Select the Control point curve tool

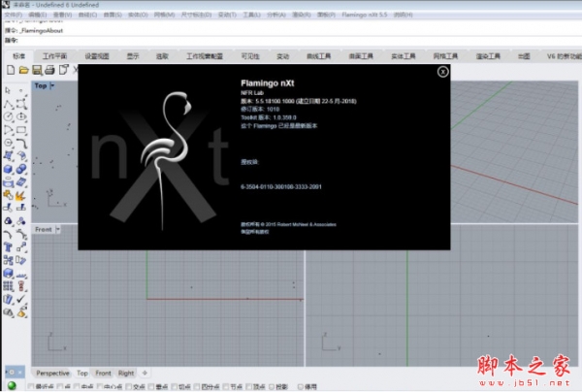[21, 104]
